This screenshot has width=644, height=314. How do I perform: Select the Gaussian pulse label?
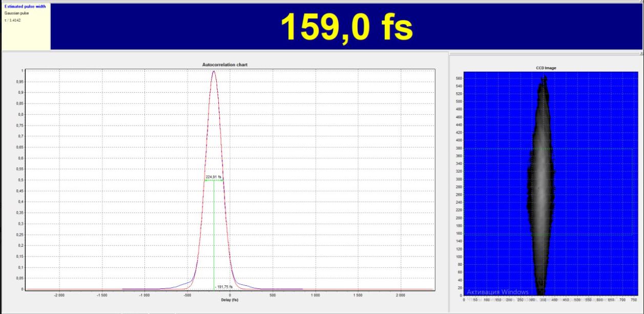point(17,13)
